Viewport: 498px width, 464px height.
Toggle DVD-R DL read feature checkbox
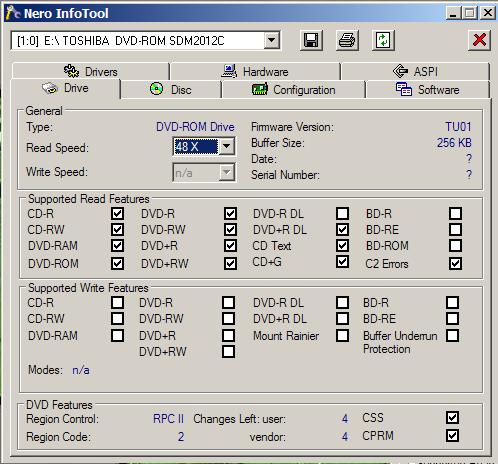(x=342, y=213)
